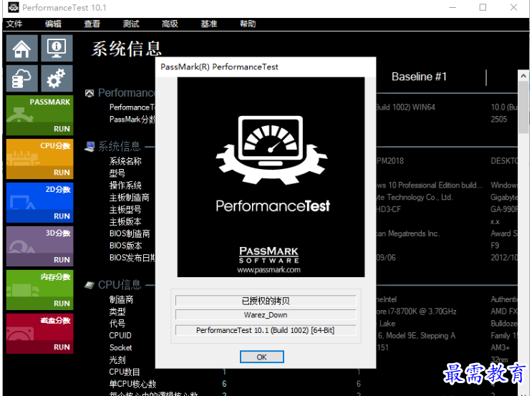
Task: Run the CPU分数 test tile
Action: (x=39, y=159)
